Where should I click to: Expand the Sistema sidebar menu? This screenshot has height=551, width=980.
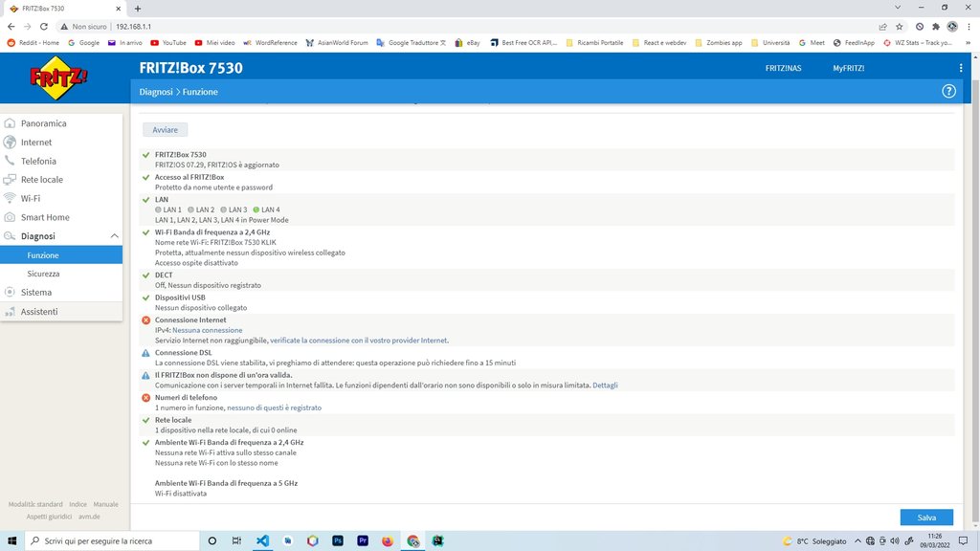(36, 292)
